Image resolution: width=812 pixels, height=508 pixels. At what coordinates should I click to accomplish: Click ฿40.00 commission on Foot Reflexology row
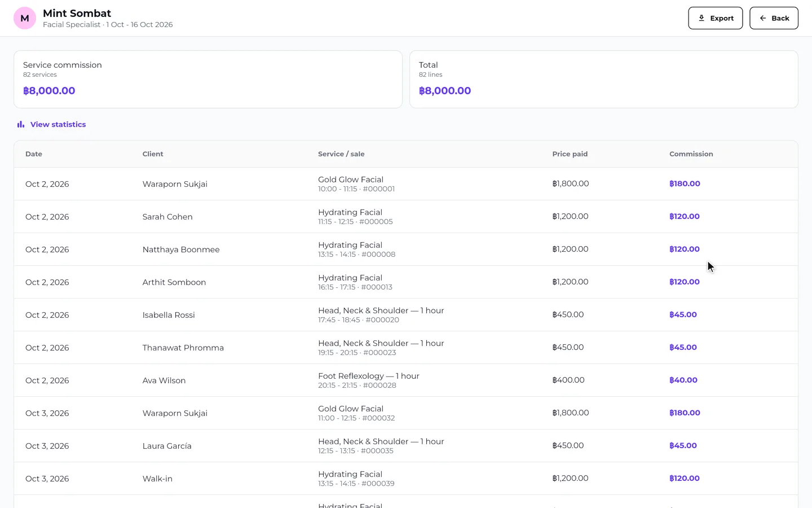(683, 380)
